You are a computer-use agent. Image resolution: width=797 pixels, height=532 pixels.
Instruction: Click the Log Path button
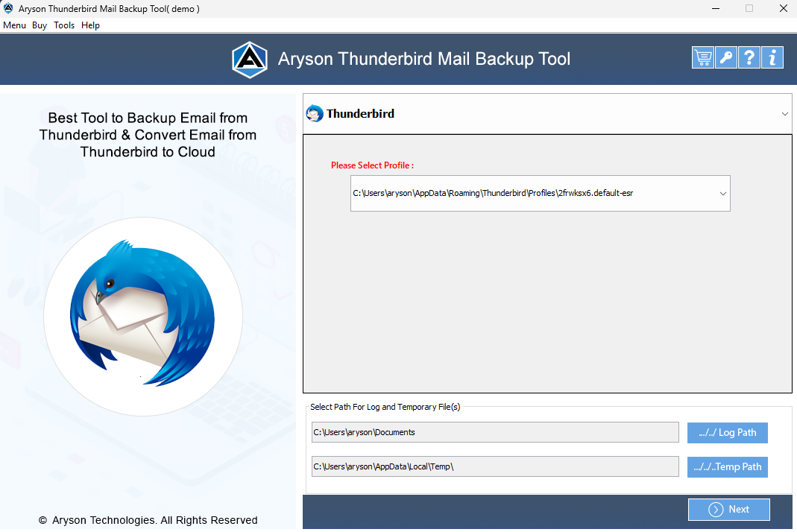[728, 432]
